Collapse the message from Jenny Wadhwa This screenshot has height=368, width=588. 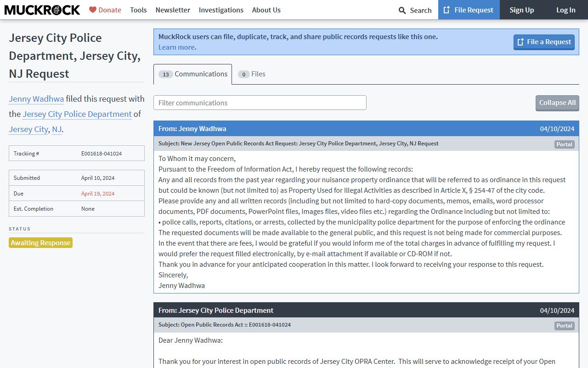pos(366,129)
